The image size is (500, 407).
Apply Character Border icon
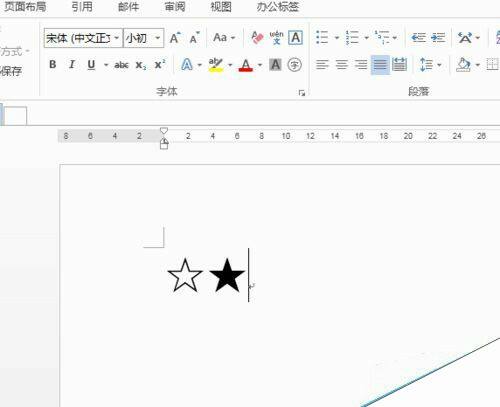[295, 38]
